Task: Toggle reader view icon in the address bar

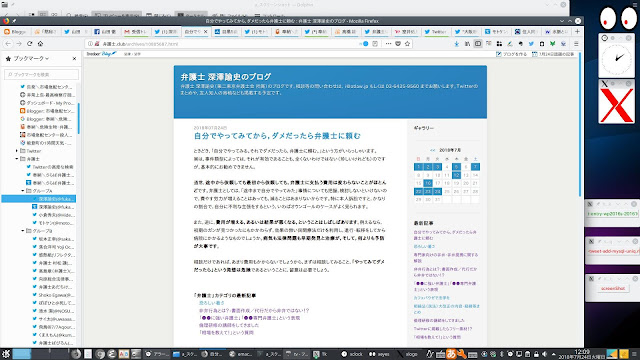Action: tap(375, 44)
